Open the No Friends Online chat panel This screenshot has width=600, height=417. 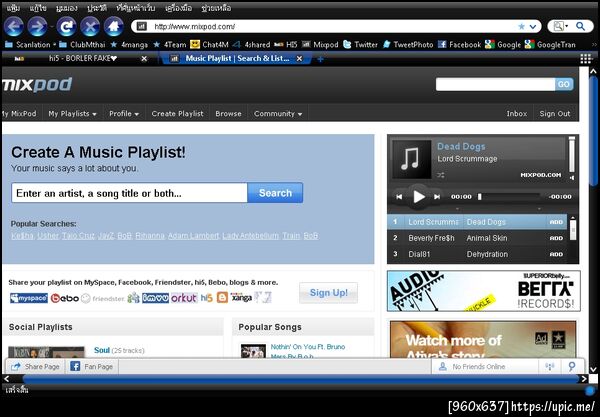tap(485, 367)
